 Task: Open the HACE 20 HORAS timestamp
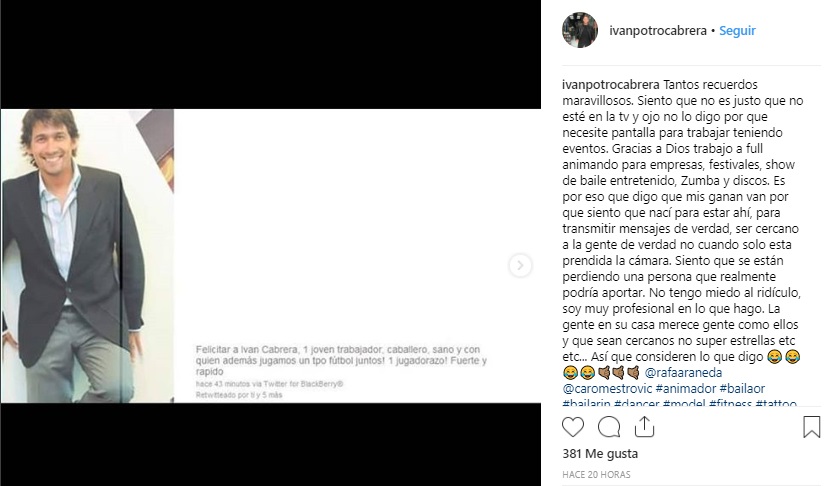click(x=596, y=474)
